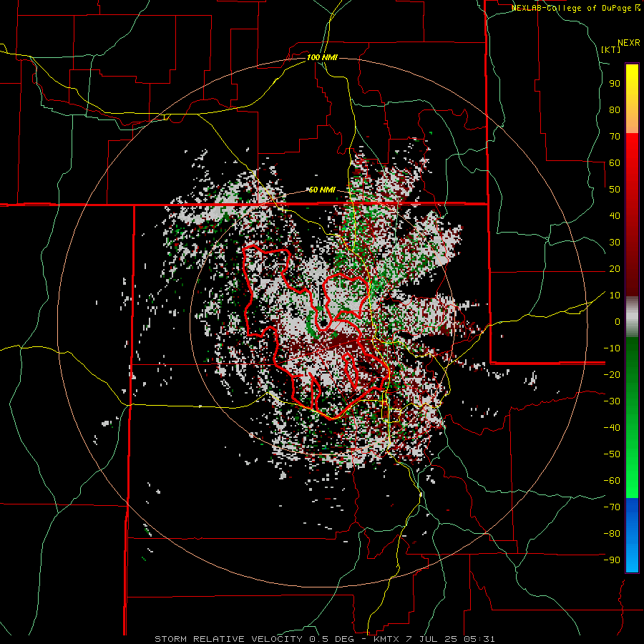Click the -70 value on the velocity scale

click(x=612, y=507)
